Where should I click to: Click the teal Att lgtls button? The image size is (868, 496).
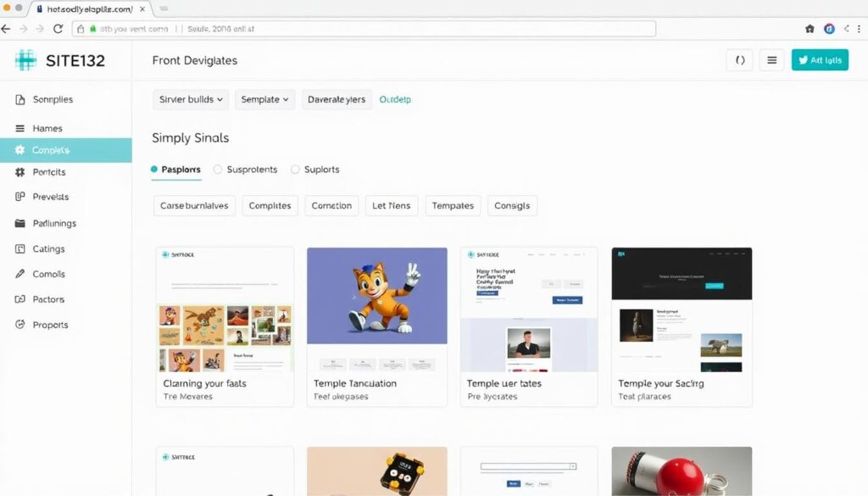coord(820,60)
